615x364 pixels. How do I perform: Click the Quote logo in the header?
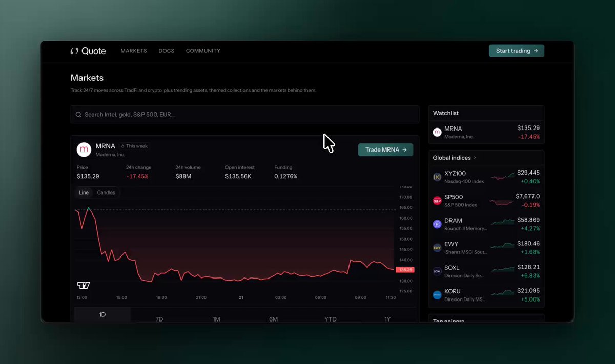[88, 51]
